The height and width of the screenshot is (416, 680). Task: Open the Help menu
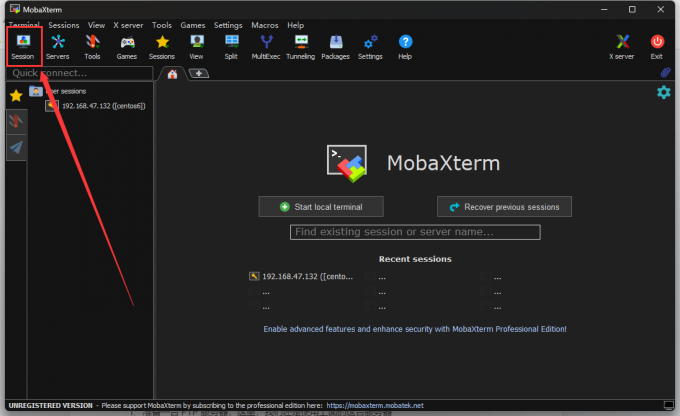click(295, 25)
